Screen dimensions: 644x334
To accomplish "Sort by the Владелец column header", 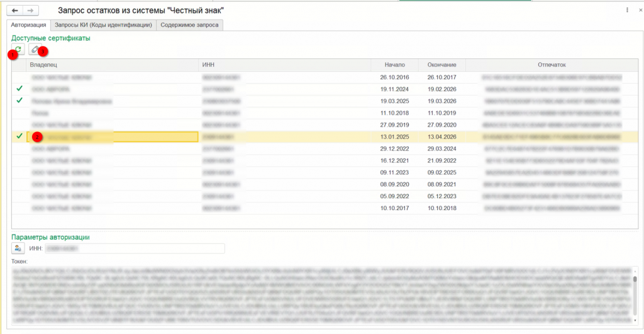I will (x=112, y=65).
